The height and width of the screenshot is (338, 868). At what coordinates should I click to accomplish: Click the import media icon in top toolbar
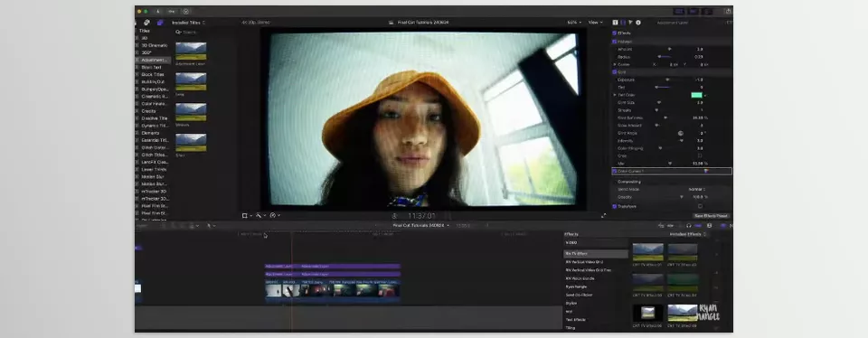click(157, 11)
